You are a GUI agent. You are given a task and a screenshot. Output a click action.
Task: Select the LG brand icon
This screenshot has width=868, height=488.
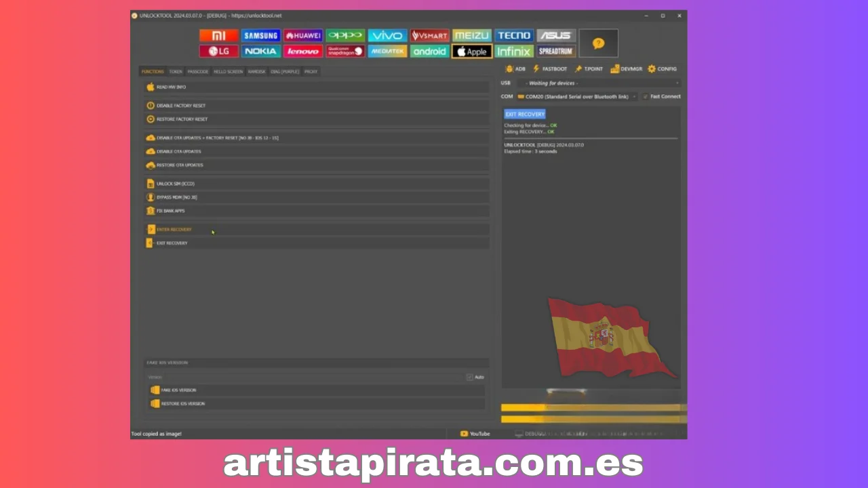click(x=218, y=51)
